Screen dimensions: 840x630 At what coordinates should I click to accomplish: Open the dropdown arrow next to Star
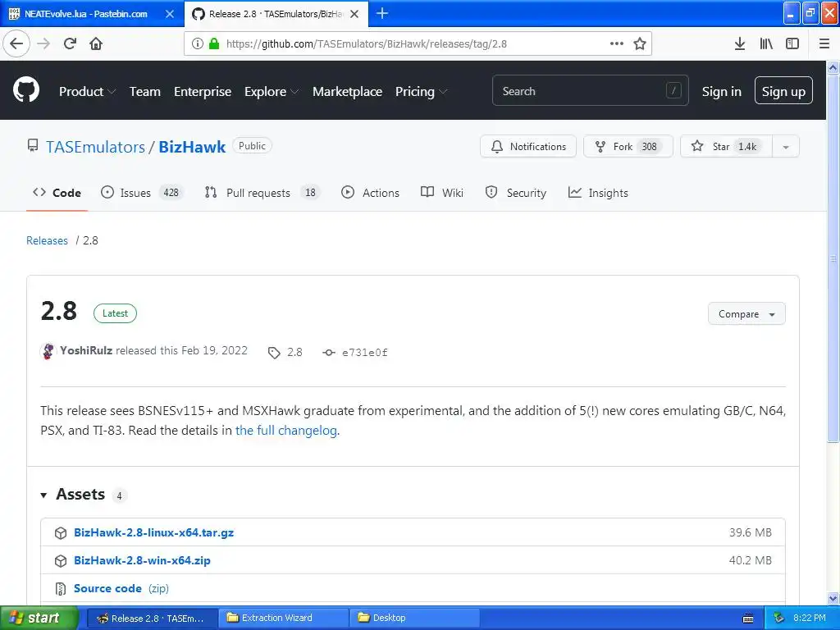(x=786, y=146)
